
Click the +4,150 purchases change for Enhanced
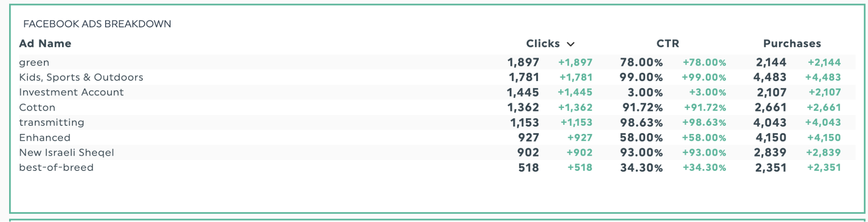point(824,138)
